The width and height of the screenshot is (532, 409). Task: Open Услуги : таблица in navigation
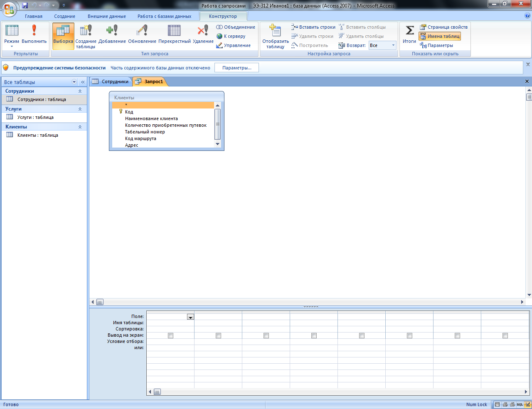tap(44, 117)
